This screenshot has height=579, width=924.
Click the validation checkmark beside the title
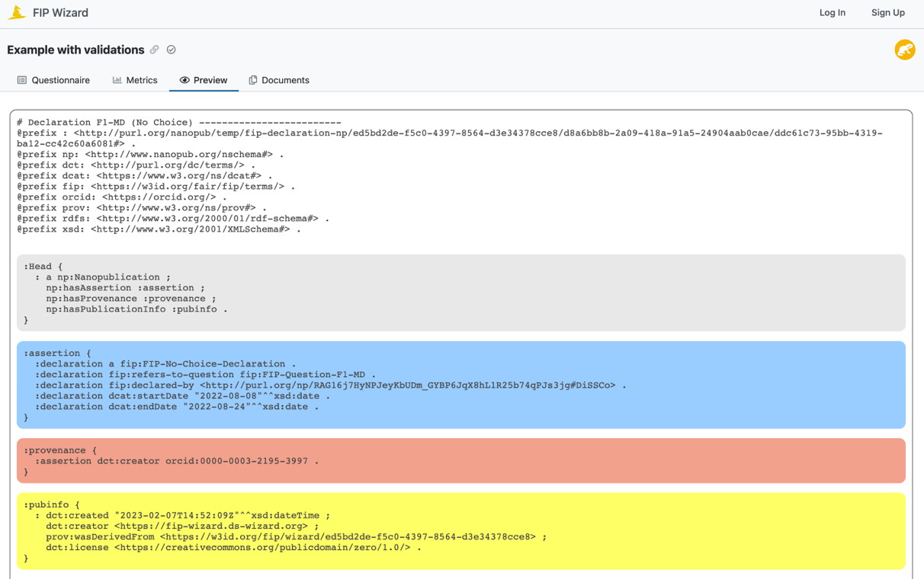(x=171, y=50)
